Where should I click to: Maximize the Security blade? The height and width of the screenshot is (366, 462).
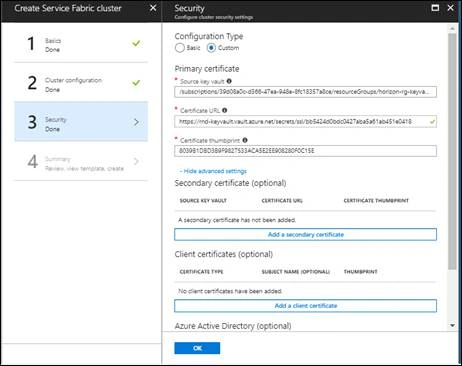[435, 8]
